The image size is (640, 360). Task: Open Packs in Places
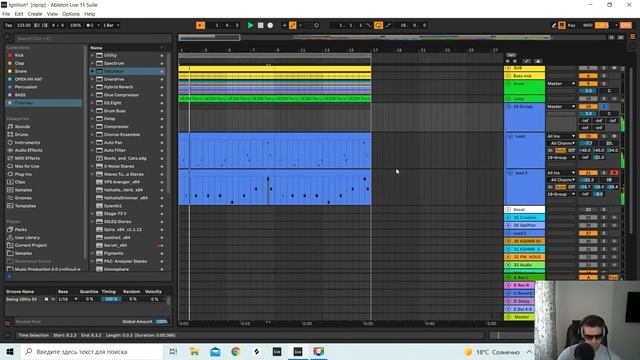[20, 230]
